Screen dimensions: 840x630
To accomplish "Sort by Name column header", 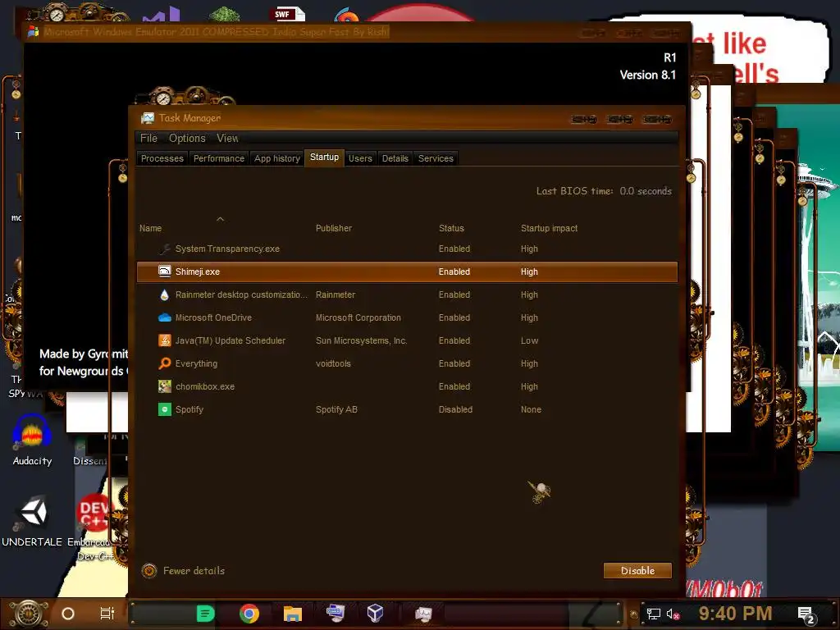I will [151, 228].
